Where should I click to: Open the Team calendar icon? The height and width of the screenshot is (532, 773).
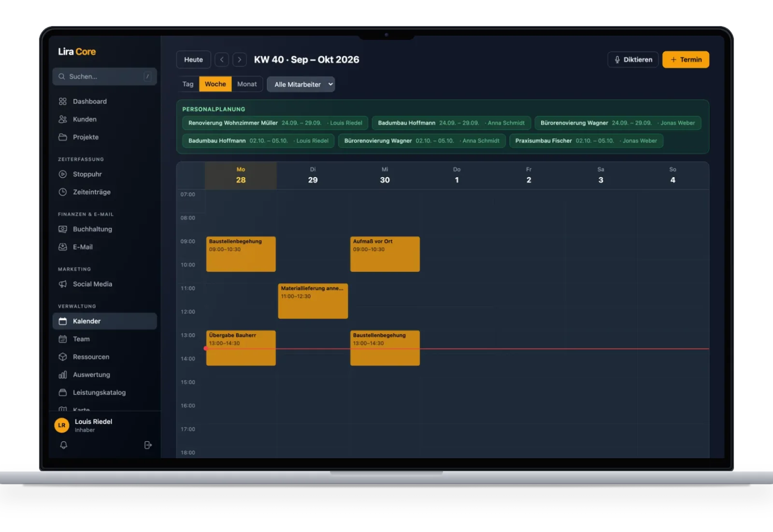pos(63,339)
